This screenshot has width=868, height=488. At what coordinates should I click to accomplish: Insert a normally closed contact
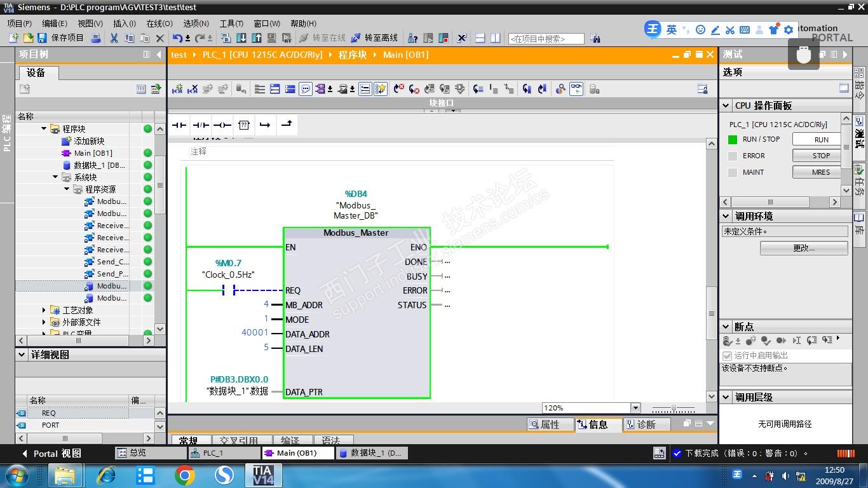pos(201,125)
